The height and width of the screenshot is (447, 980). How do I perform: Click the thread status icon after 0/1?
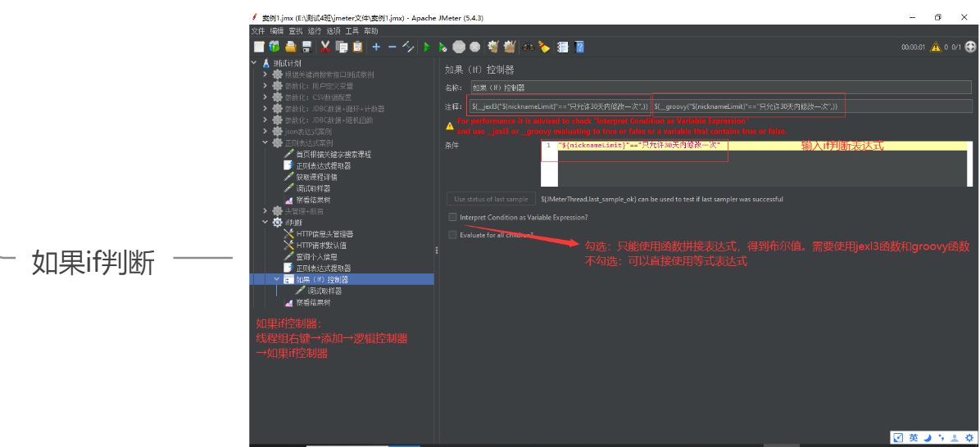[x=971, y=46]
